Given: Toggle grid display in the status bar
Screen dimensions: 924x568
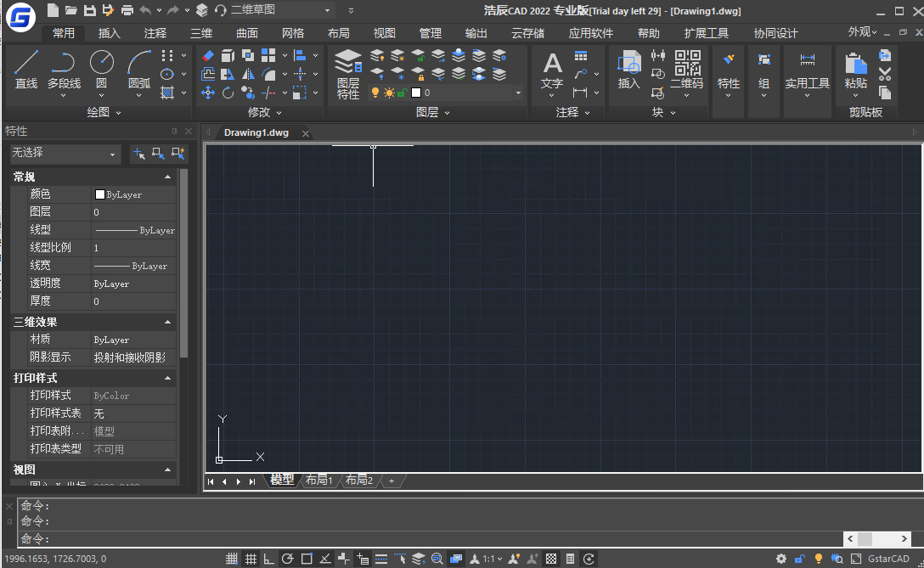Looking at the screenshot, I should pyautogui.click(x=251, y=559).
